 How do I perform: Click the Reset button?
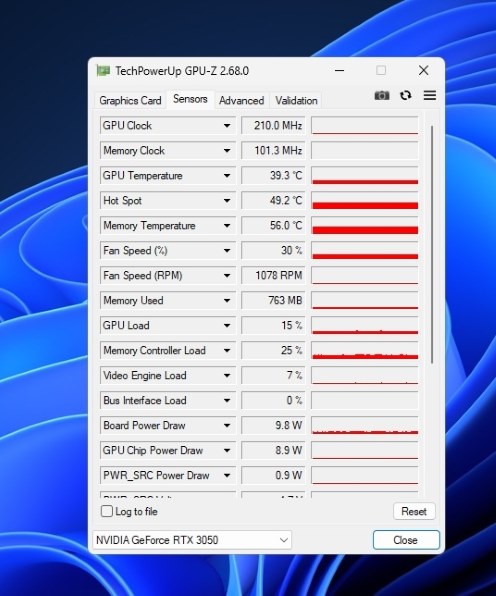[414, 511]
